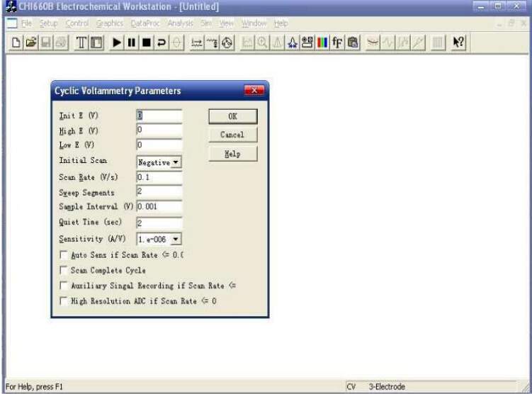
Task: Open the Graphics menu
Action: point(110,23)
